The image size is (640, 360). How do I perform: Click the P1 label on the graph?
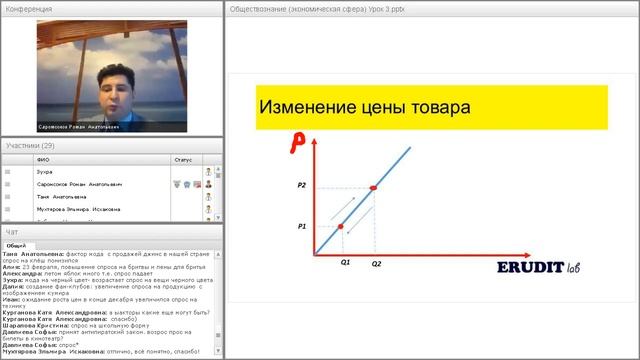point(302,227)
